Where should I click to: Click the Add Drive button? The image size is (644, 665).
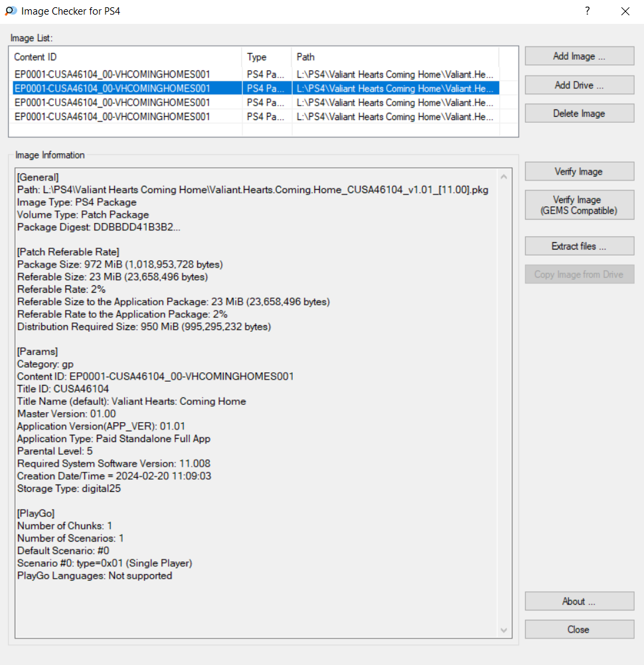point(579,85)
